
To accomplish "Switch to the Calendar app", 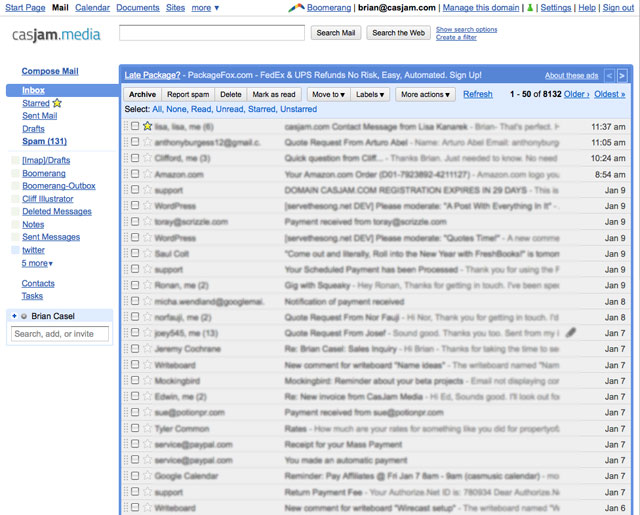I will click(92, 7).
